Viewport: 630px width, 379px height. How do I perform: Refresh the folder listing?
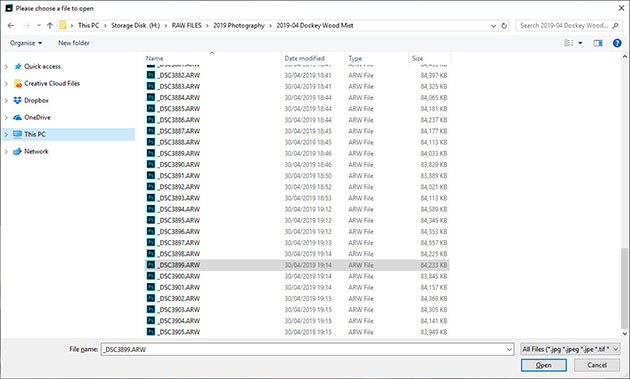(504, 26)
